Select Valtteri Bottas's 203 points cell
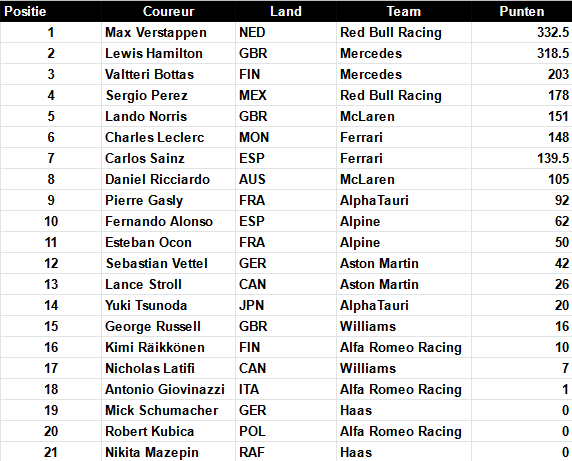Viewport: 572px width, 461px height. click(x=522, y=74)
